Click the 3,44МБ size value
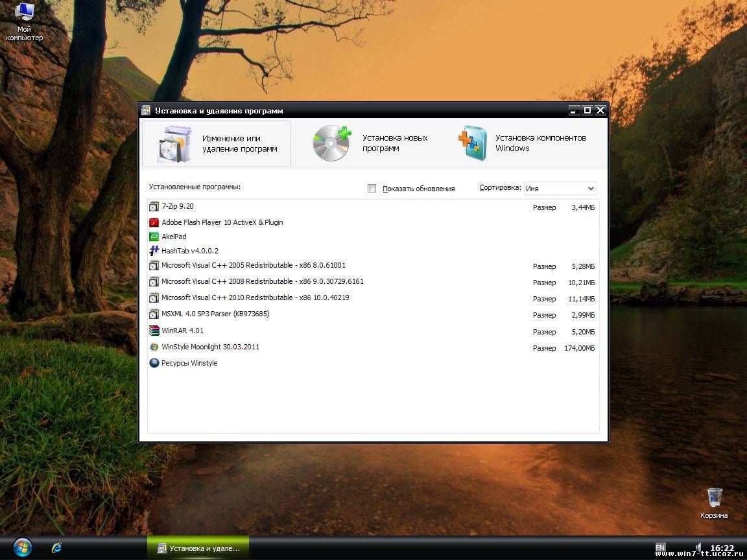Screen dimensions: 747x560 [x=583, y=207]
